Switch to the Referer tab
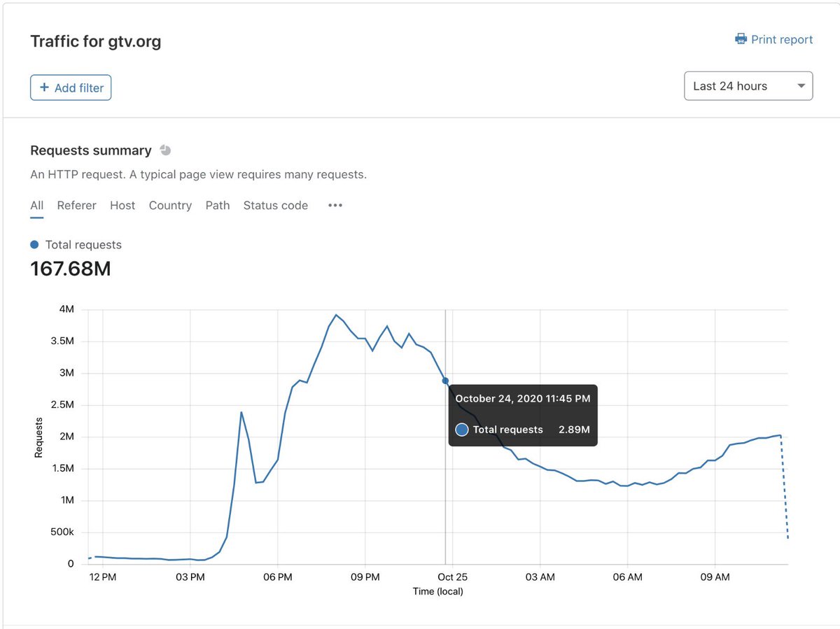 [77, 206]
